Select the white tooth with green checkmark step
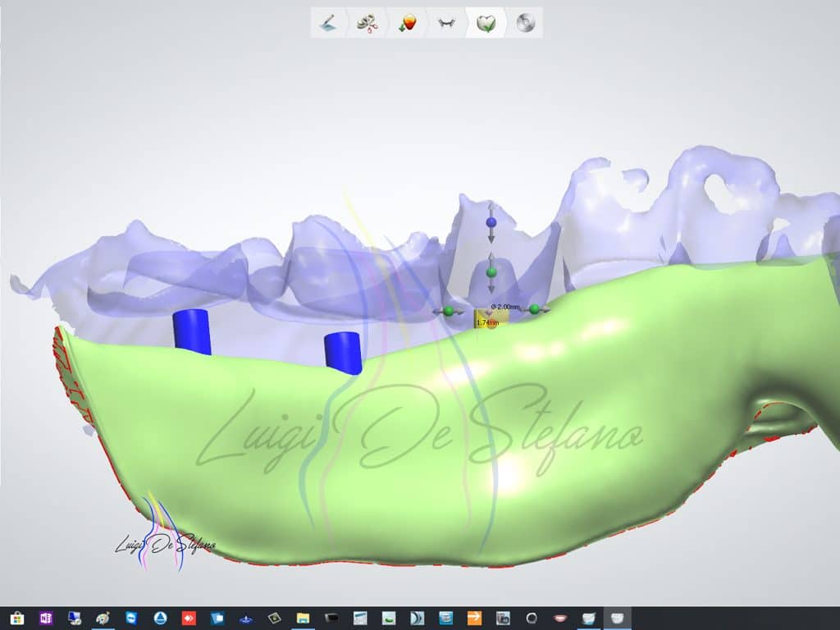The height and width of the screenshot is (630, 840). pyautogui.click(x=486, y=23)
